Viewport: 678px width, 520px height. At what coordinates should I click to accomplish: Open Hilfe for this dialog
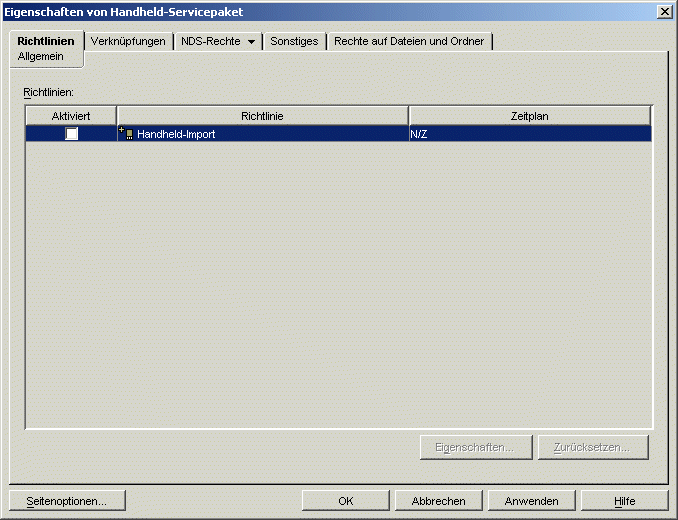624,501
